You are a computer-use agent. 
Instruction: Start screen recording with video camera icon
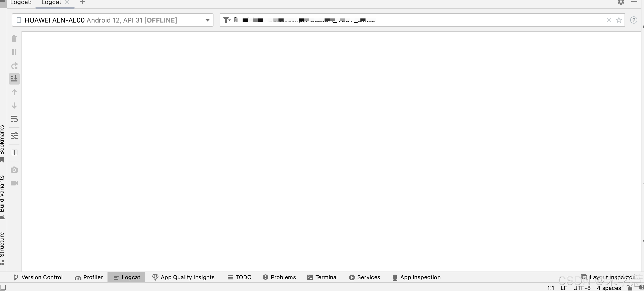point(14,183)
